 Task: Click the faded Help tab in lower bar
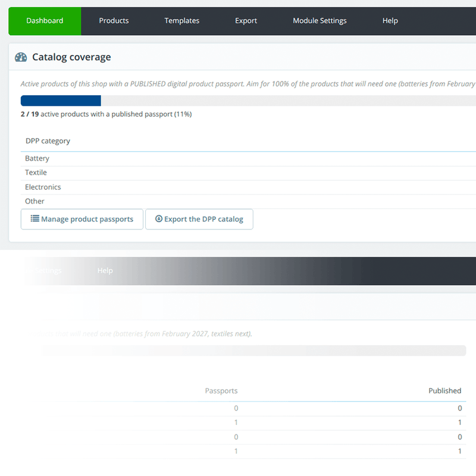[x=105, y=271]
